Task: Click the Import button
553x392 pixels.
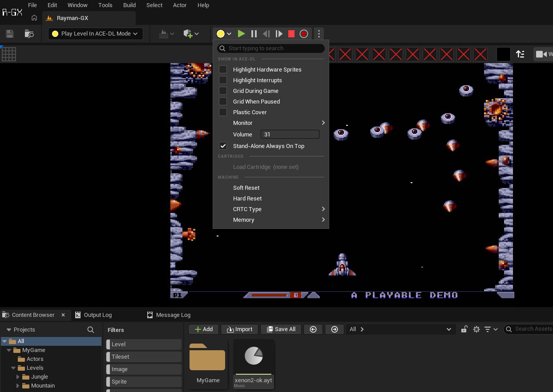Action: 239,329
